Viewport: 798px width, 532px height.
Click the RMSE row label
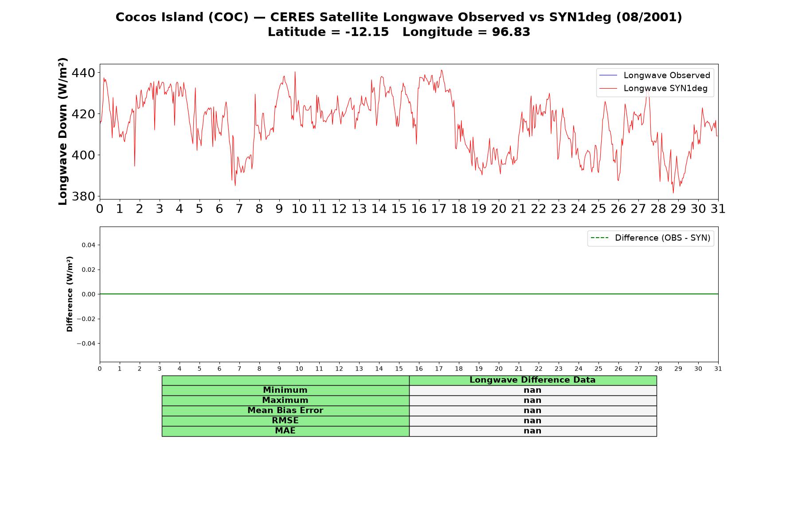[285, 421]
